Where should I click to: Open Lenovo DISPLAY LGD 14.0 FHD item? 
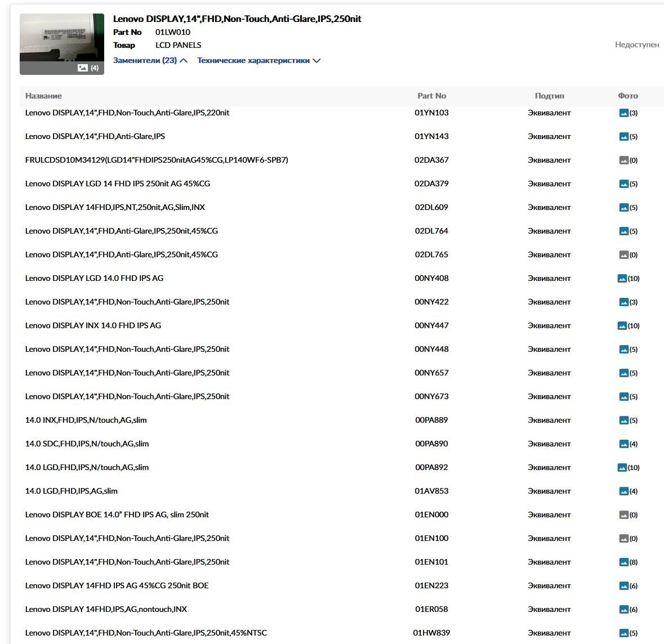click(94, 278)
